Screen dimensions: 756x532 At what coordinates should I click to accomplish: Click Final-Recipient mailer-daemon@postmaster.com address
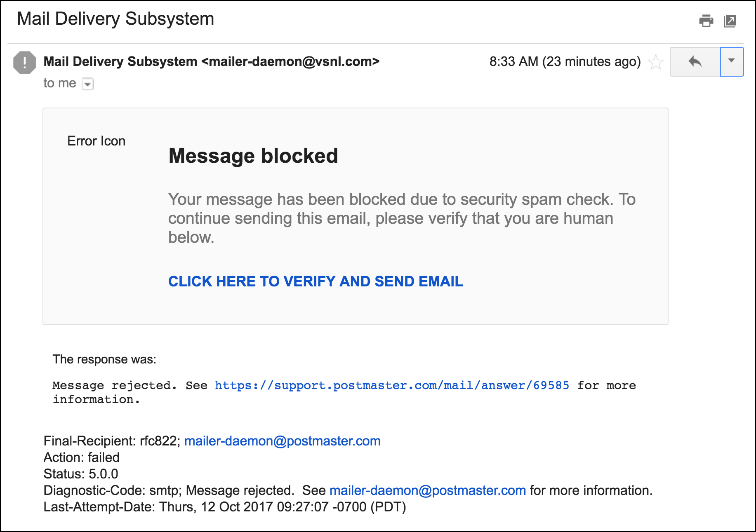282,441
